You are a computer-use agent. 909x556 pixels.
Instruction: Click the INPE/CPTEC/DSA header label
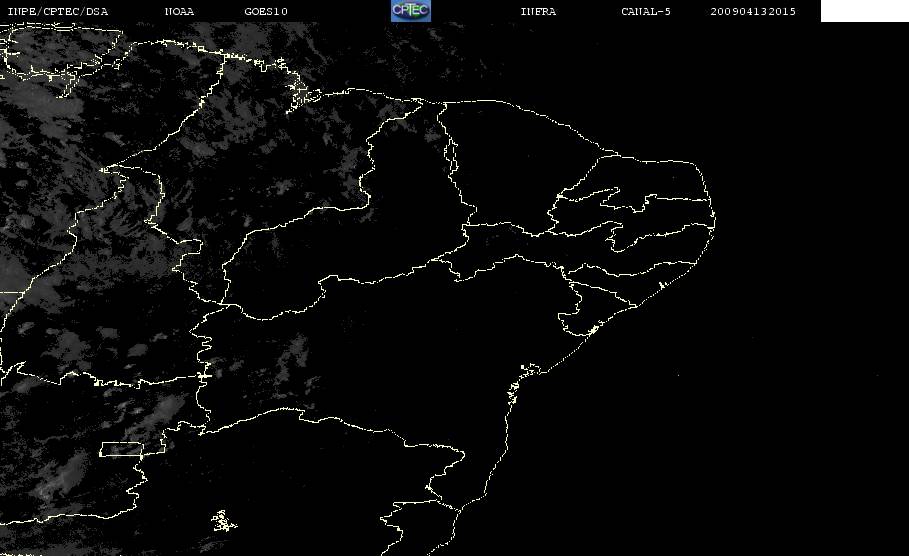[x=57, y=12]
